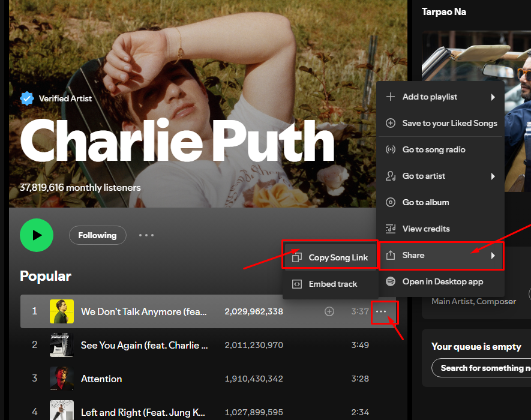Choose Open in Desktop app
The image size is (531, 420).
pyautogui.click(x=440, y=282)
